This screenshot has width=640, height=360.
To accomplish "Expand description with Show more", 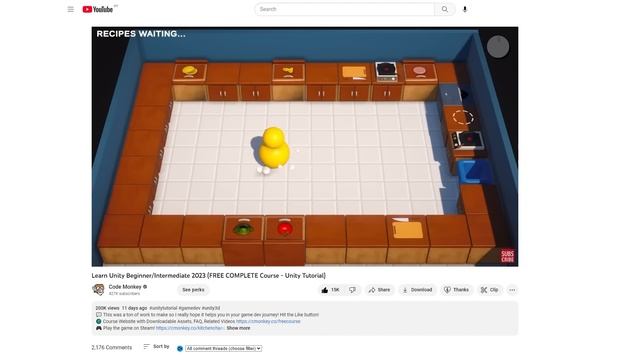I will (238, 328).
